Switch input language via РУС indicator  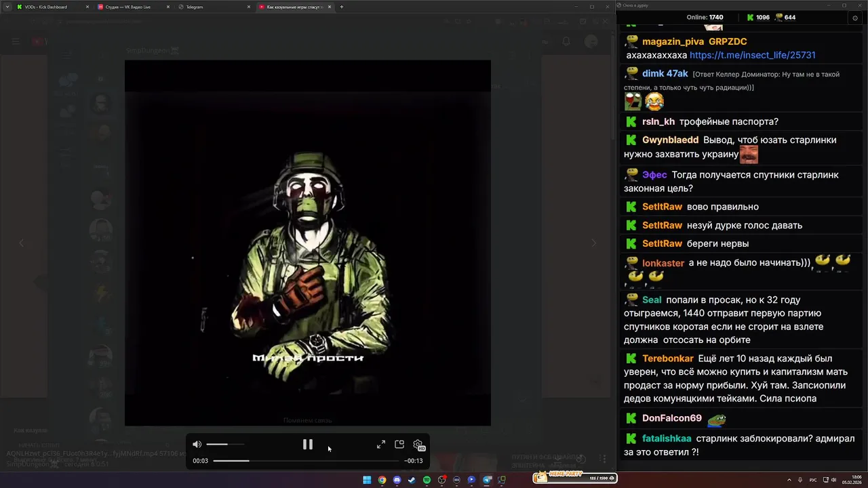point(813,480)
